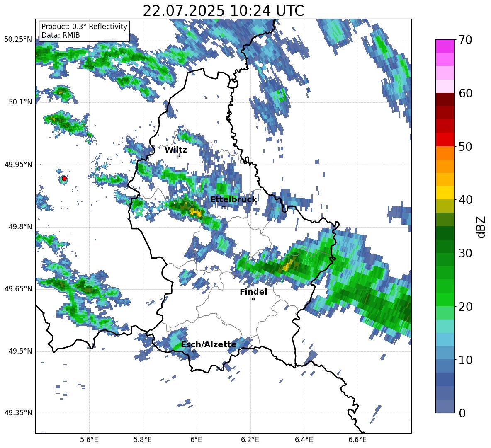
Task: Click the bright red colorbar segment above 50
Action: click(445, 140)
